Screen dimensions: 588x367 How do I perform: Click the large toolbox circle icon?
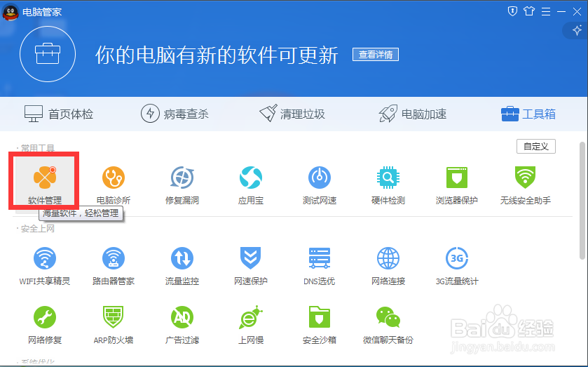[48, 54]
